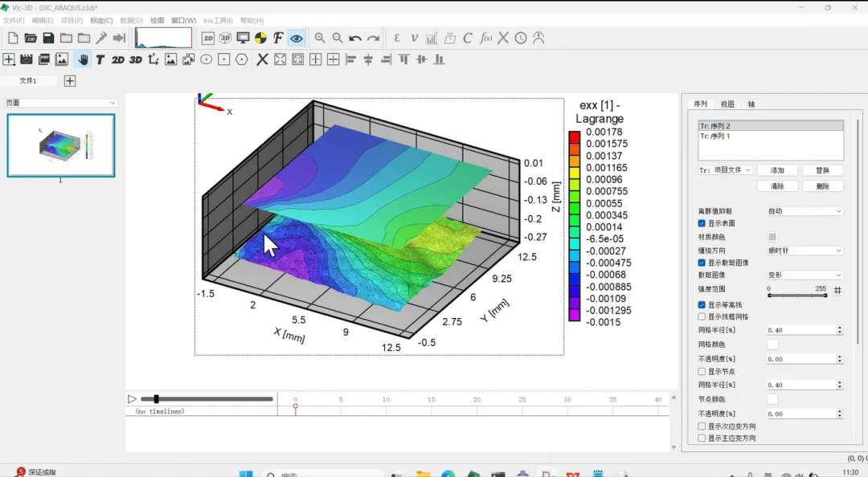Click the save floppy disk icon
868x477 pixels.
(x=48, y=38)
